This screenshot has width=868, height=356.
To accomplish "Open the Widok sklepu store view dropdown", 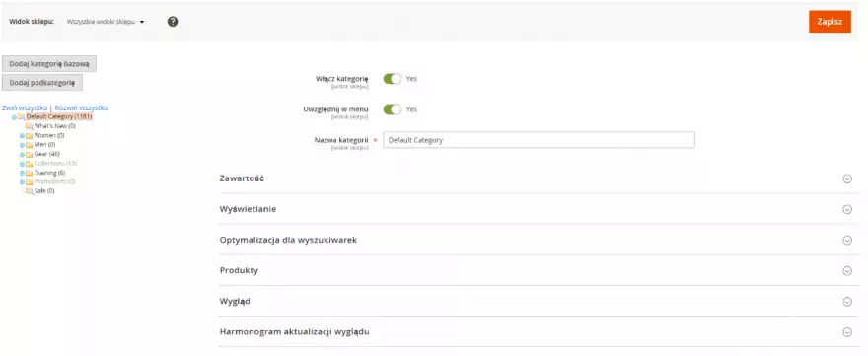I will click(106, 22).
